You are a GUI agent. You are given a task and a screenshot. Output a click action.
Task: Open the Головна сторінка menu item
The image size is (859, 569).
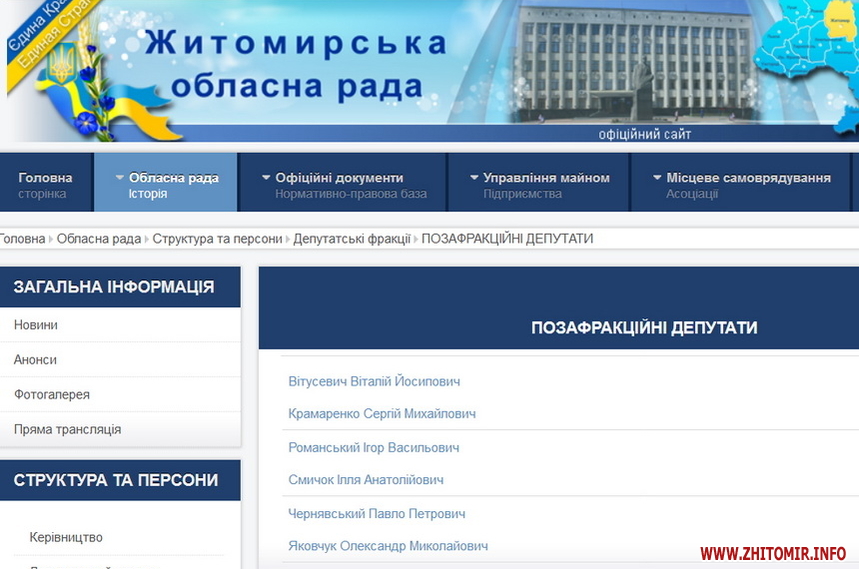[x=45, y=184]
